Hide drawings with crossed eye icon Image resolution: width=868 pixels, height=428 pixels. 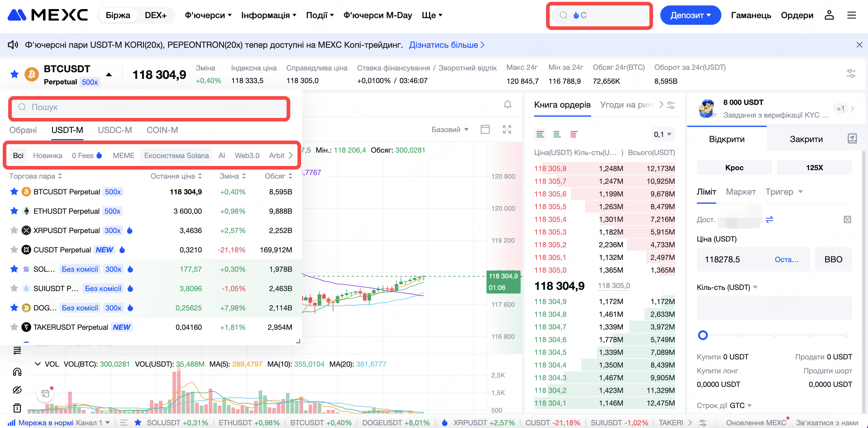[17, 390]
